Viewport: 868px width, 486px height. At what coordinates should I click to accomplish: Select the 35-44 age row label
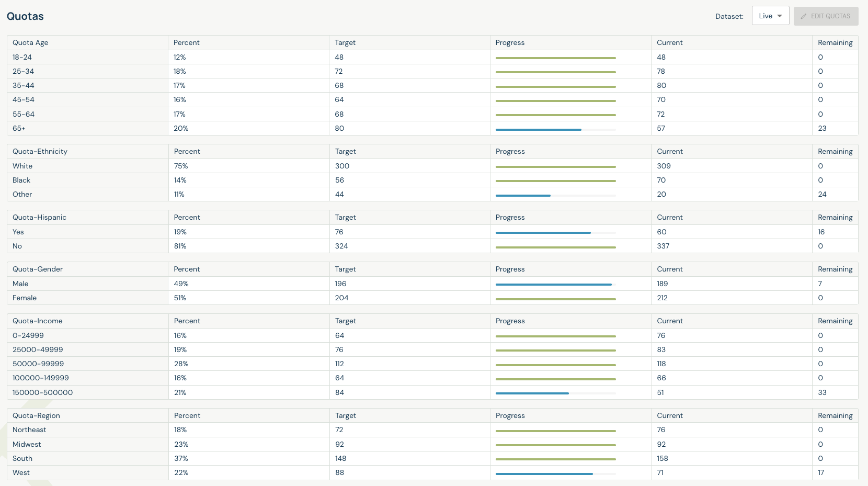click(x=23, y=85)
